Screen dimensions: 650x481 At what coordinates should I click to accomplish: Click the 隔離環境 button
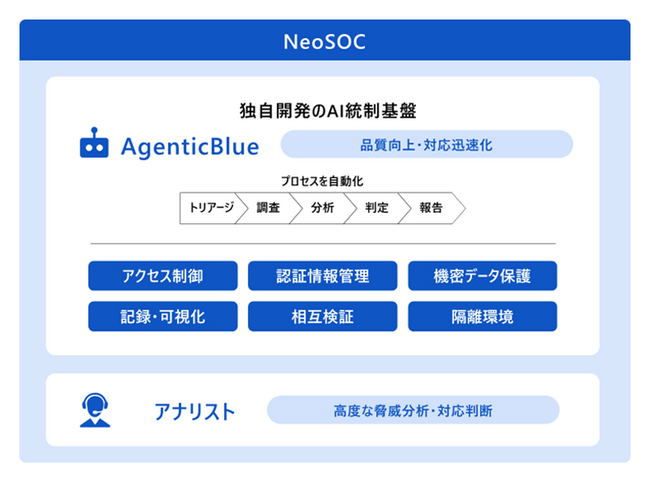pos(483,316)
